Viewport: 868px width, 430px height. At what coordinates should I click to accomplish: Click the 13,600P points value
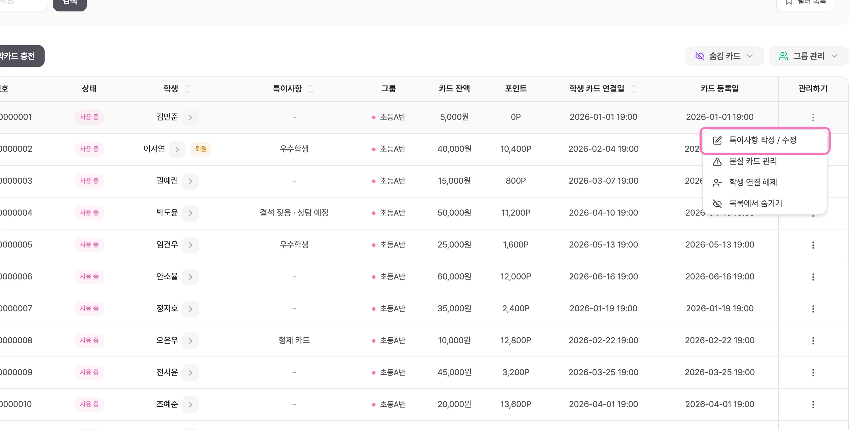click(516, 404)
